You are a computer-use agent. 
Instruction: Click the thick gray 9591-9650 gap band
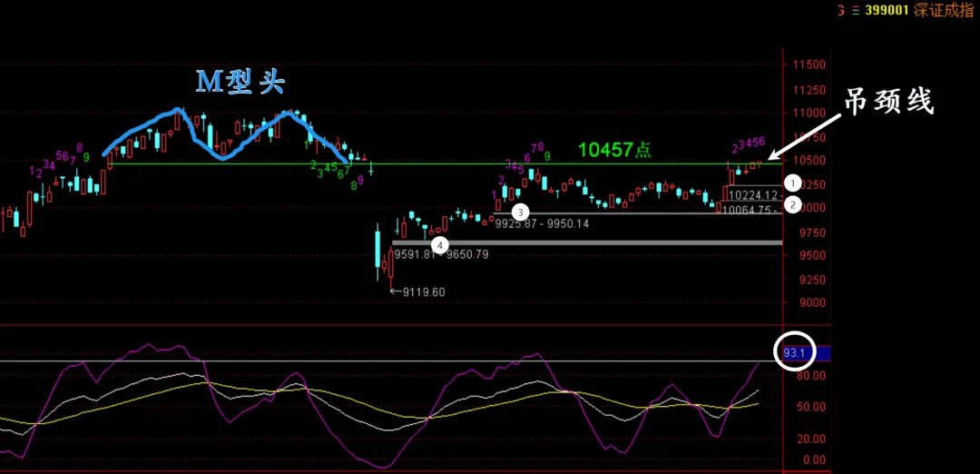point(587,242)
